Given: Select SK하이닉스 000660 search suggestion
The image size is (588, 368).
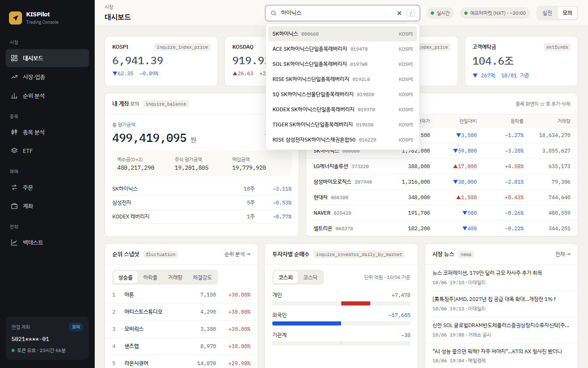Looking at the screenshot, I should [343, 34].
